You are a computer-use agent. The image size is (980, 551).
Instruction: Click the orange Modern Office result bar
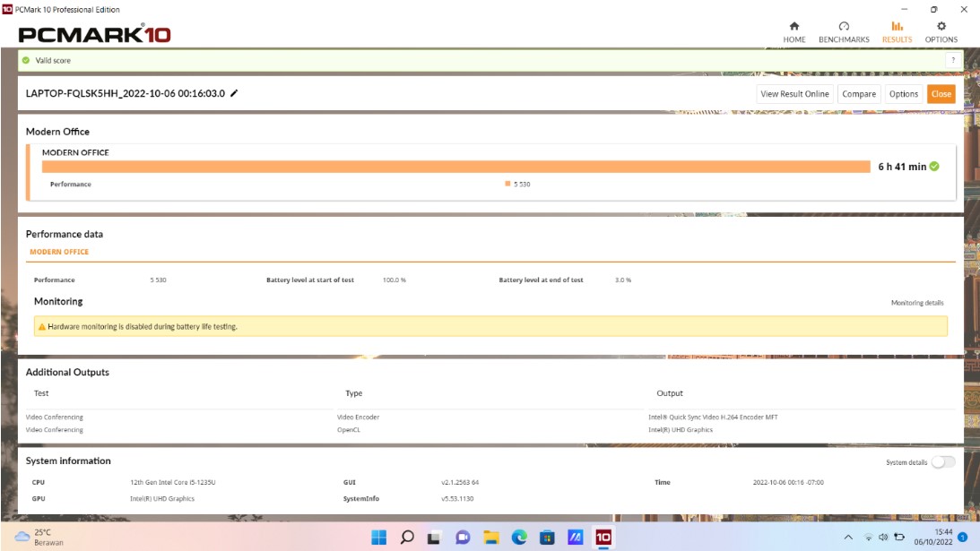coord(455,167)
